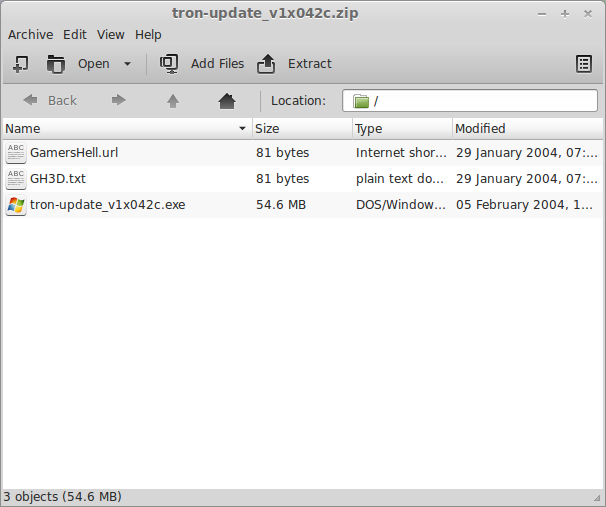The image size is (606, 507).
Task: Toggle the list view icon at toolbar right
Action: [x=584, y=64]
